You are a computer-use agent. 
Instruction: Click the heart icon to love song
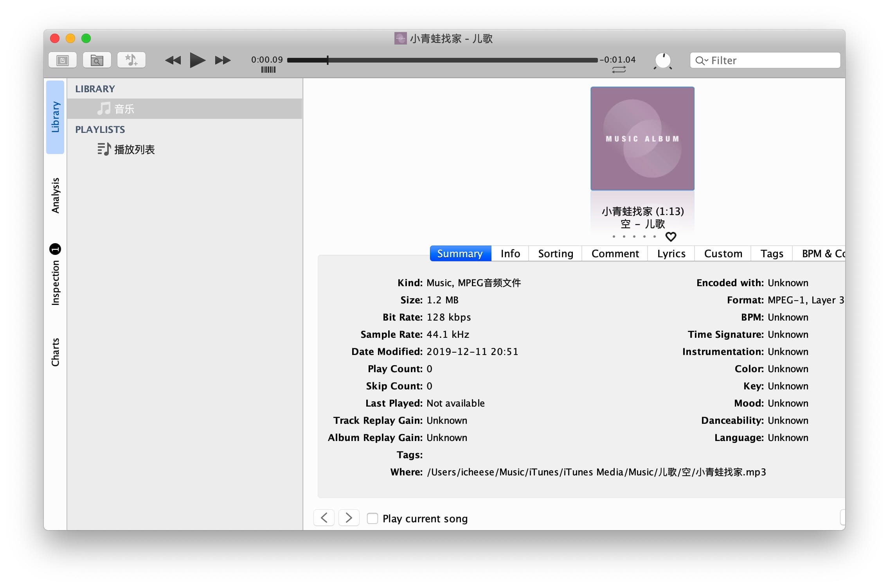coord(671,237)
